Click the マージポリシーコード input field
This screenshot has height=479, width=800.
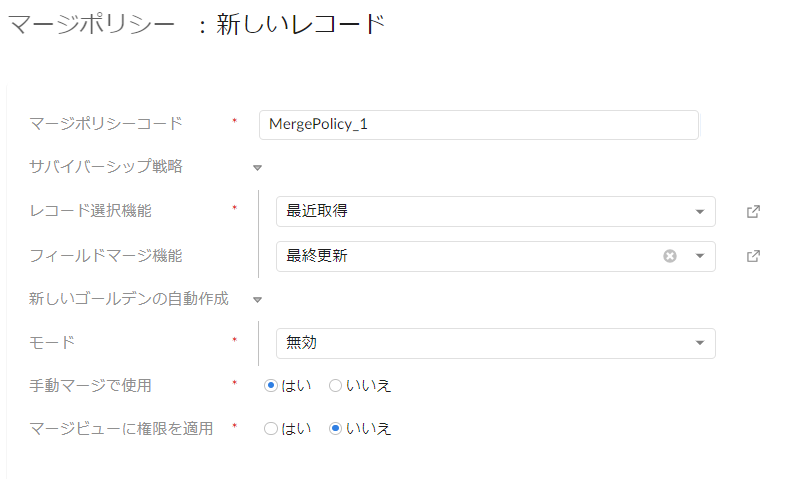tap(479, 124)
